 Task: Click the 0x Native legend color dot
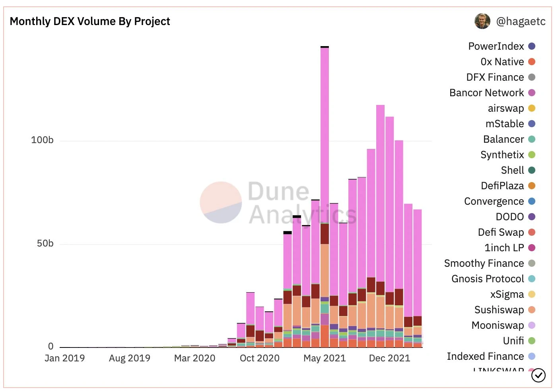[x=532, y=62]
